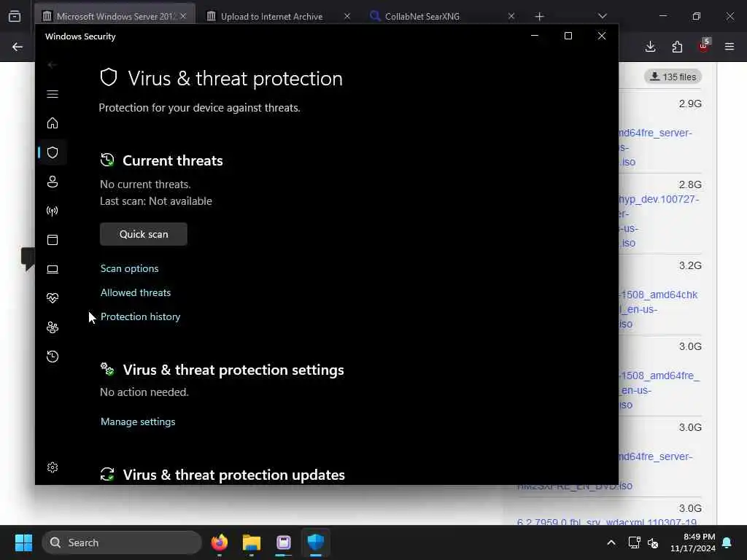The image size is (747, 560).
Task: Expand the list all tabs dropdown chevron
Action: tap(602, 16)
